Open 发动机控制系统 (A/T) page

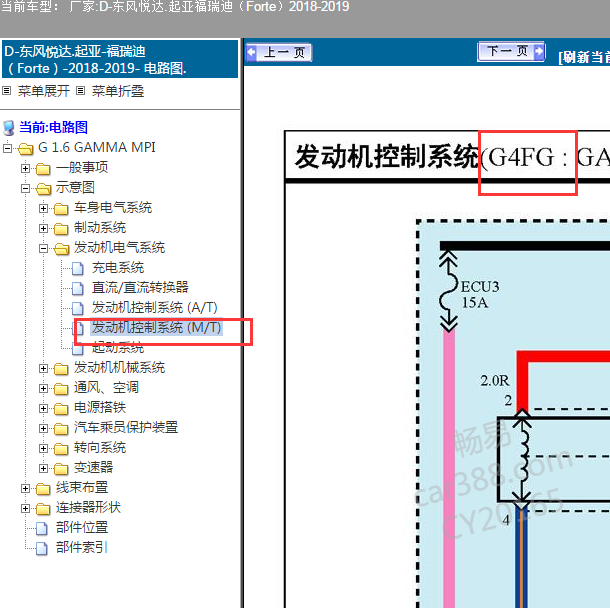[x=155, y=308]
